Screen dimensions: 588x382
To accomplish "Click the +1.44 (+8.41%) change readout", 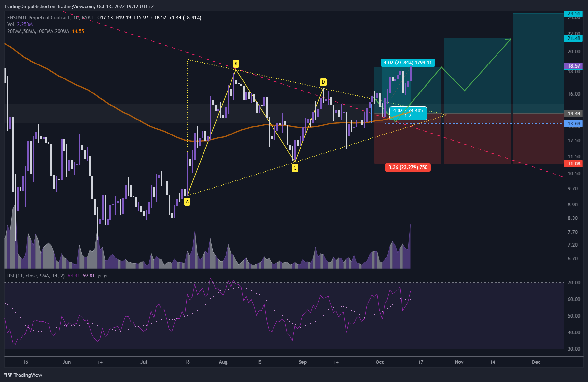I will 185,18.
